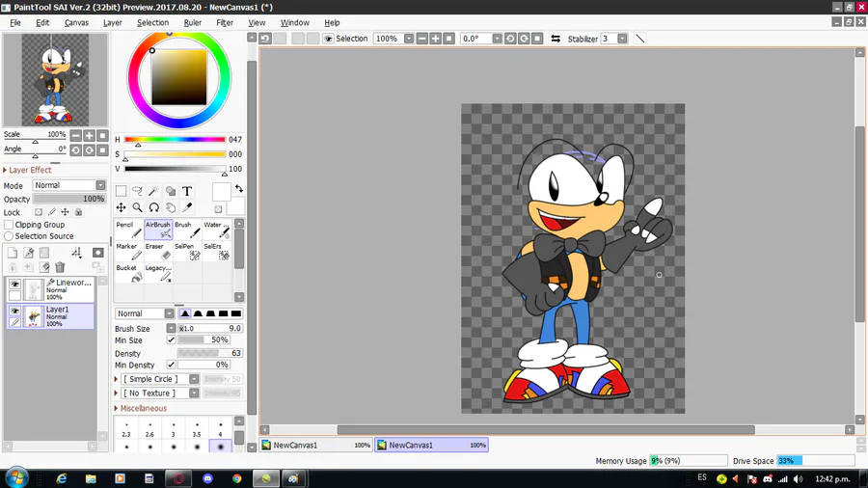Choose the Bucket fill tool
868x488 pixels.
click(129, 273)
